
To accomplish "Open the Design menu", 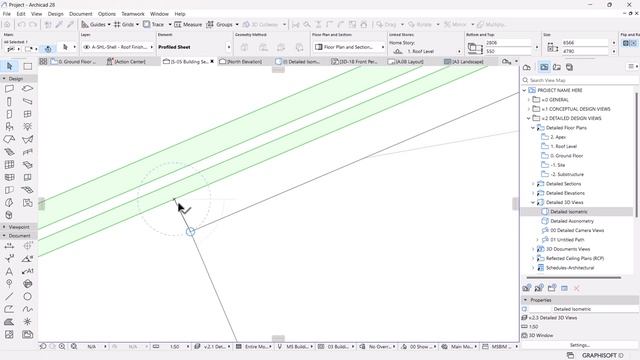I will [x=56, y=14].
